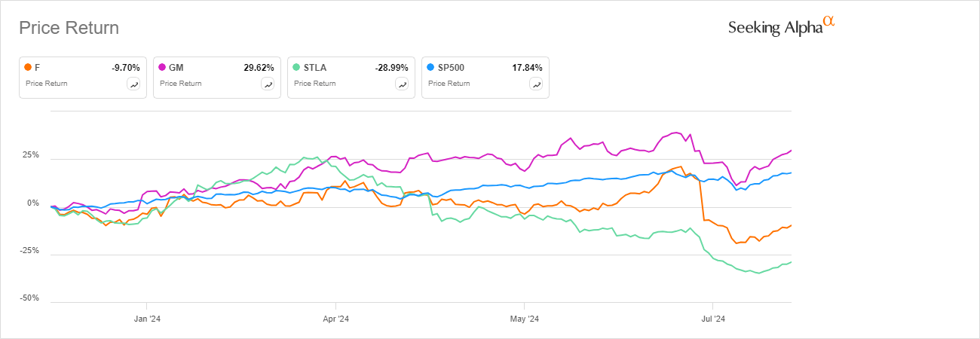Click the trend chart icon in the F card
Image resolution: width=980 pixels, height=339 pixels.
coord(134,84)
